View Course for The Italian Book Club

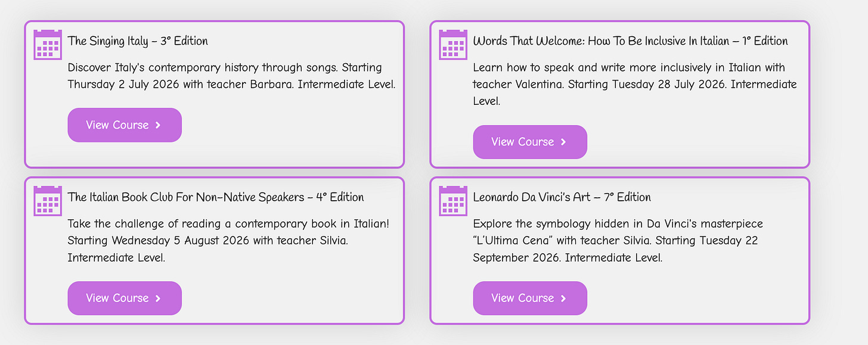click(x=125, y=299)
